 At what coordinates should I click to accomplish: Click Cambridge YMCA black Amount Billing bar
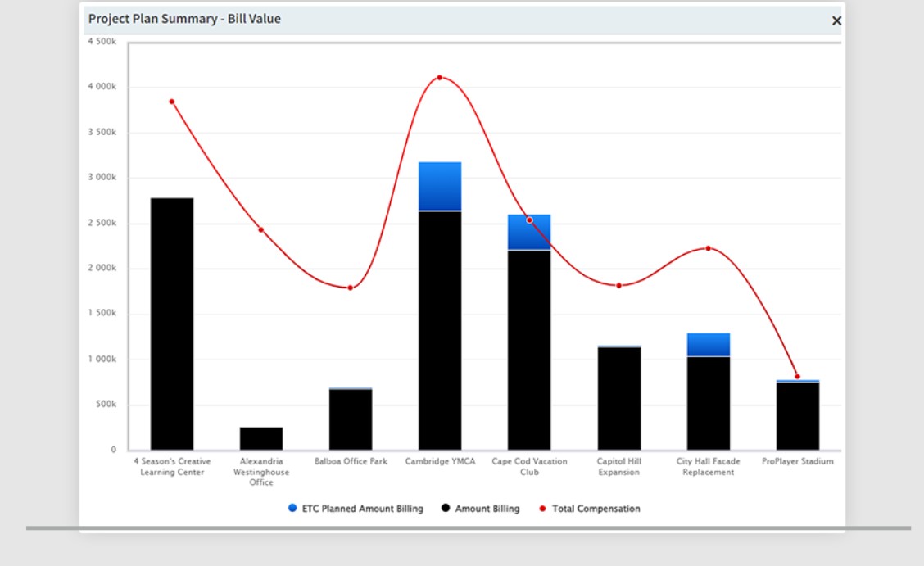point(440,330)
